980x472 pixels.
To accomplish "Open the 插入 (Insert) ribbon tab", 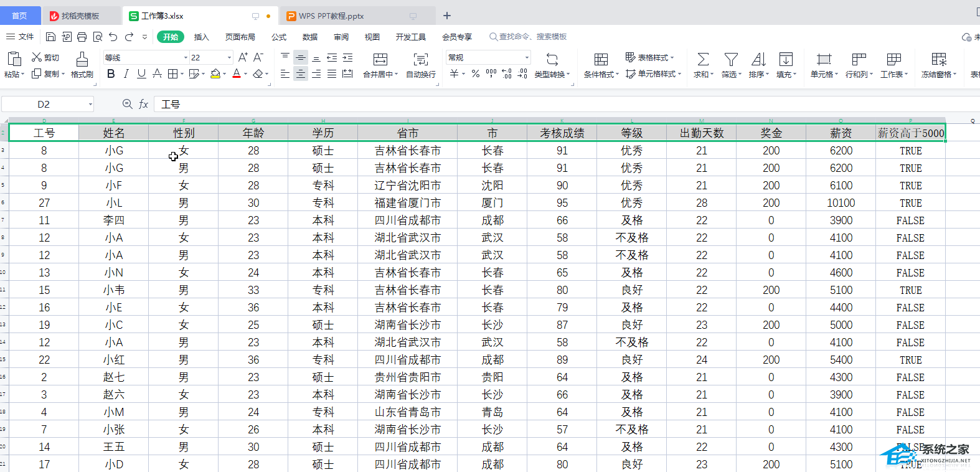I will [201, 37].
